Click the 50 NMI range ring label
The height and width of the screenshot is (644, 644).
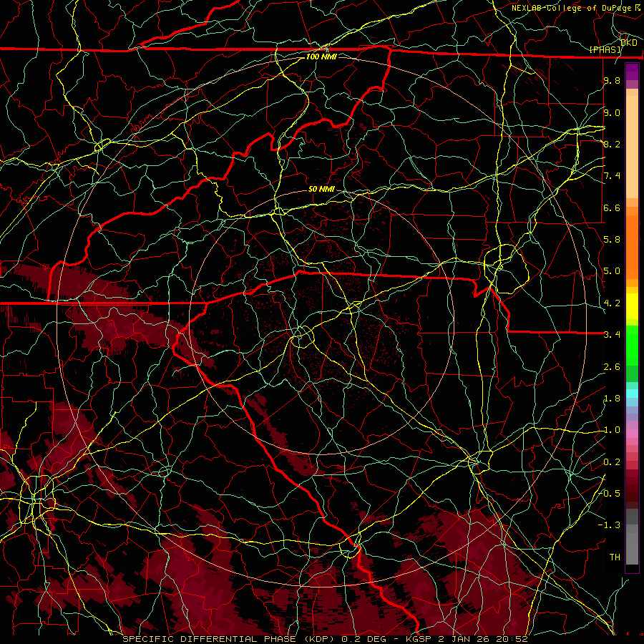coord(321,189)
